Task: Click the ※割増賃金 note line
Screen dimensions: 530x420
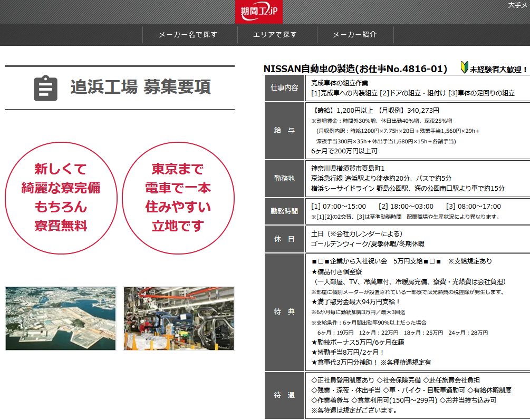Action: (382, 121)
